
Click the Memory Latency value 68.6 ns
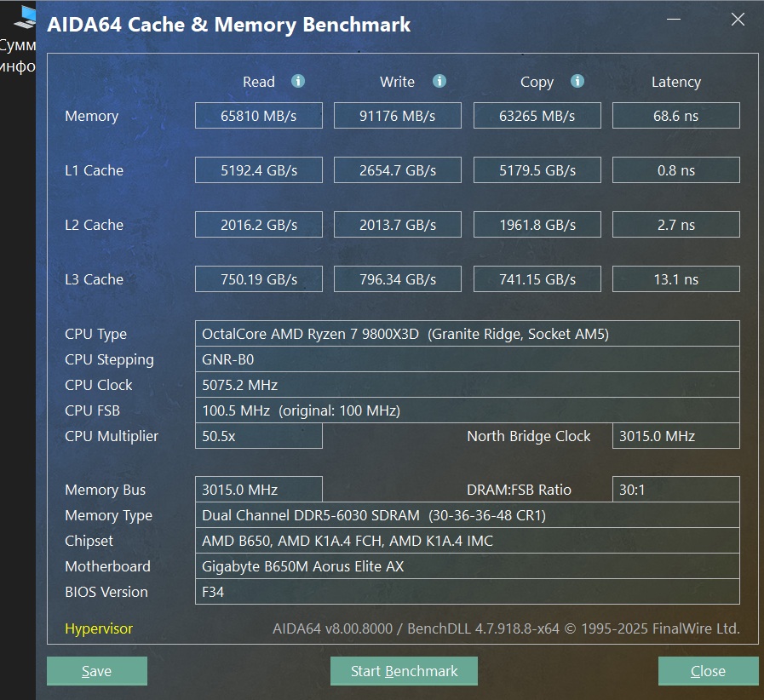click(675, 116)
